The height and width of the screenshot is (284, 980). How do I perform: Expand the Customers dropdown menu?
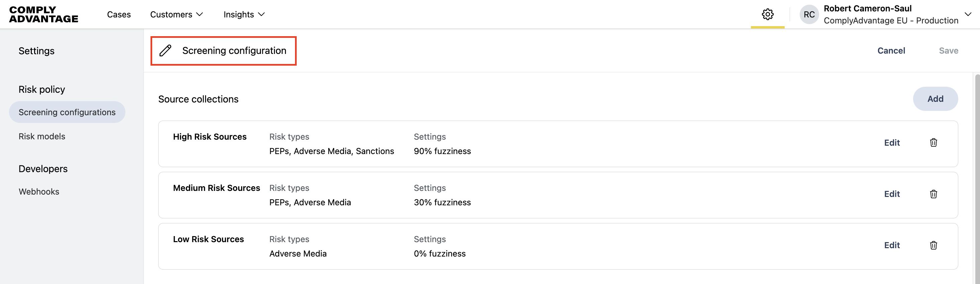coord(177,14)
